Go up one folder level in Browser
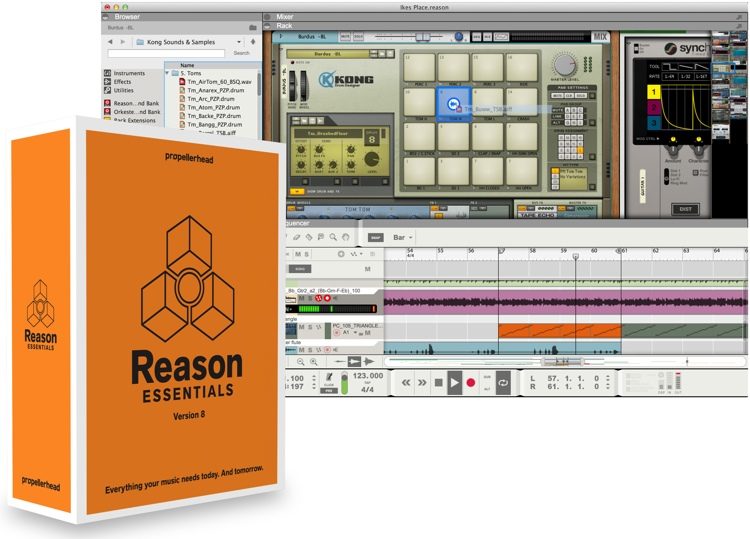The height and width of the screenshot is (539, 750). (253, 42)
